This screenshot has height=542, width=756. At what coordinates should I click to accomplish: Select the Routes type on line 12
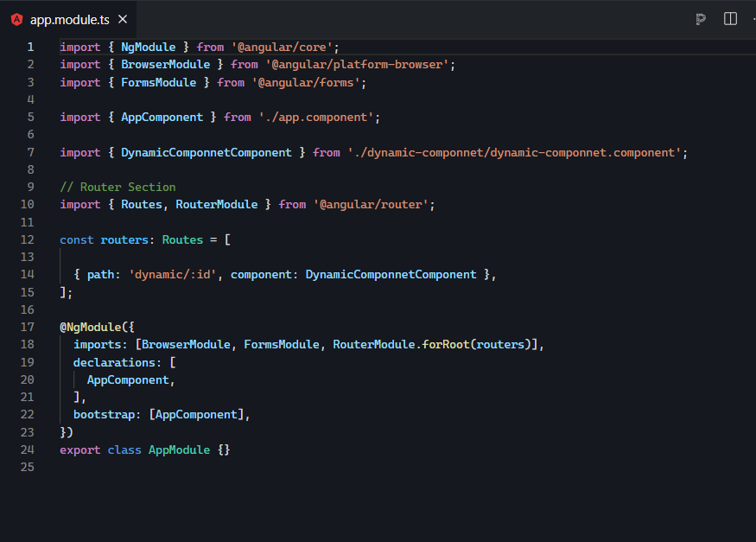(182, 239)
